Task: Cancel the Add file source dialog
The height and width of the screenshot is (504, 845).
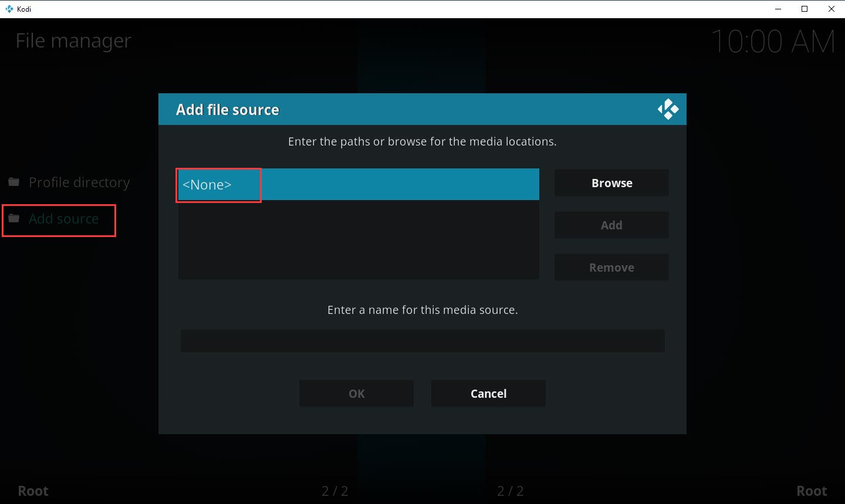Action: pos(488,394)
